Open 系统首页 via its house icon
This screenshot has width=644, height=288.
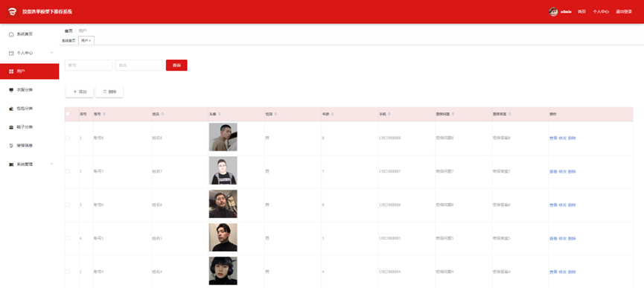11,34
